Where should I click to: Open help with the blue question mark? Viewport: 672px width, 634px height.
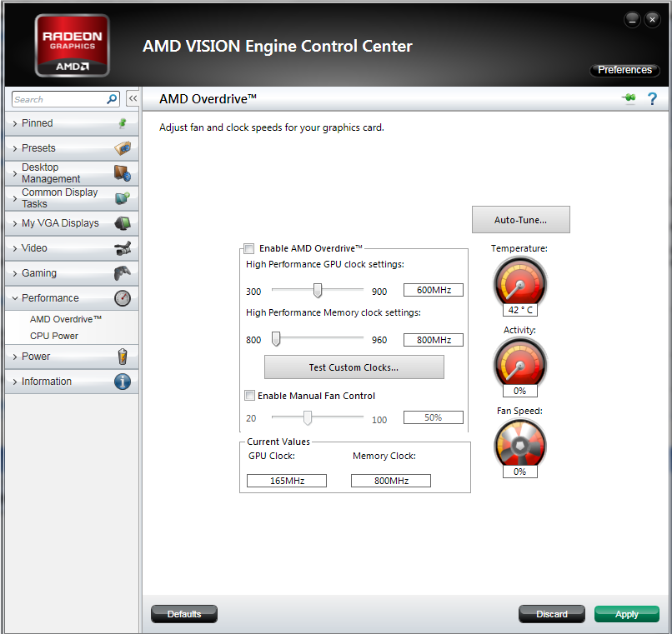click(652, 99)
